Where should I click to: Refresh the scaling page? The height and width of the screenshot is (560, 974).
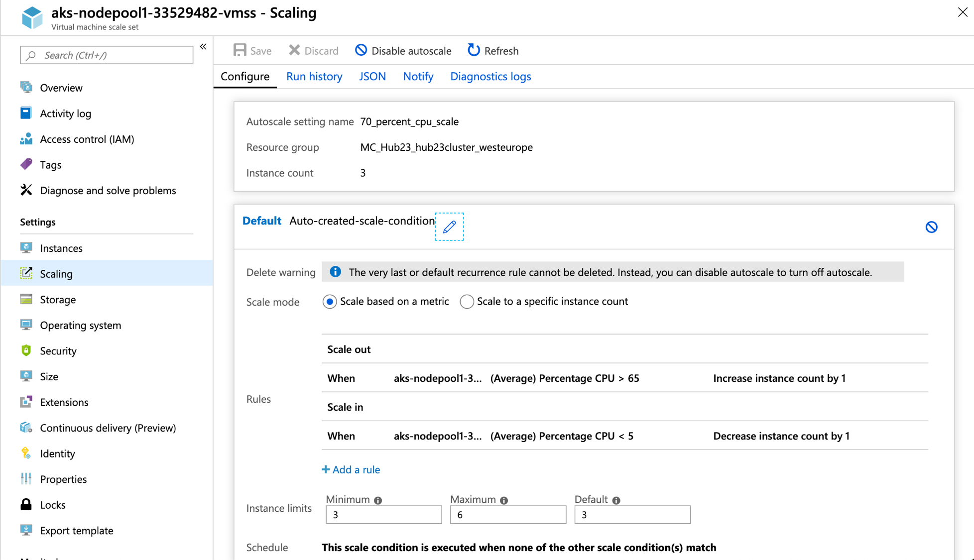click(493, 51)
